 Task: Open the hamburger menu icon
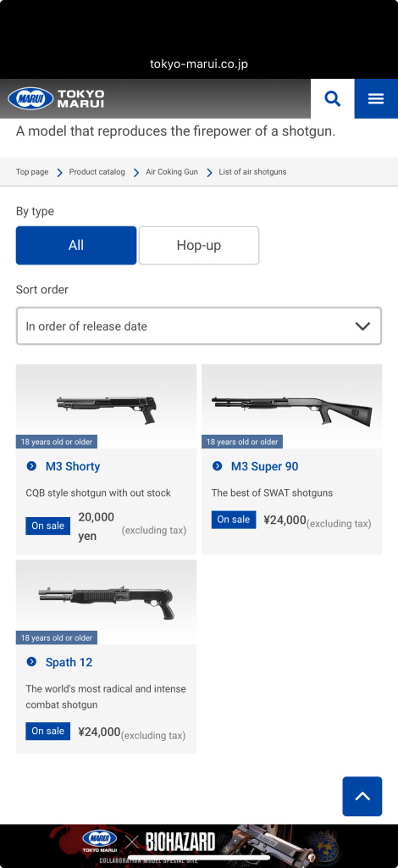[376, 99]
